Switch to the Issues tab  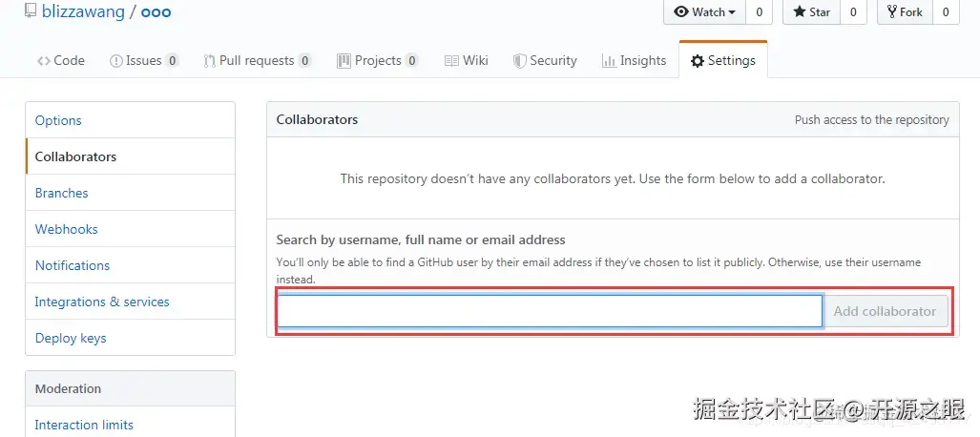[144, 61]
